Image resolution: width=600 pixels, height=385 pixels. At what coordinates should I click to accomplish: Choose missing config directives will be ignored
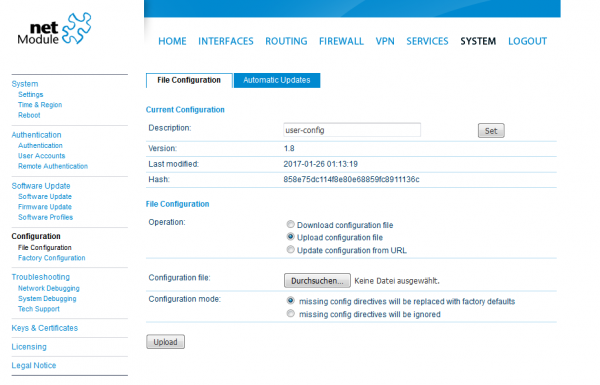(290, 313)
